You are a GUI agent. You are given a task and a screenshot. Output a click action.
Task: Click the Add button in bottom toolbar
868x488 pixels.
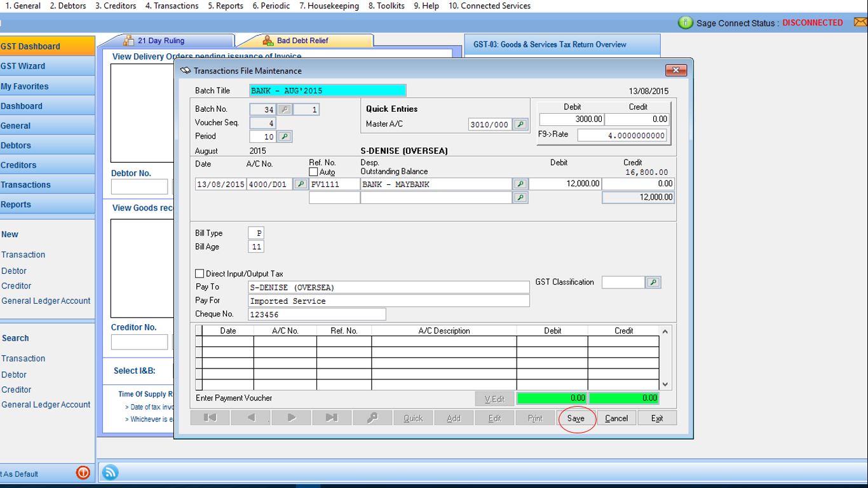click(x=454, y=418)
